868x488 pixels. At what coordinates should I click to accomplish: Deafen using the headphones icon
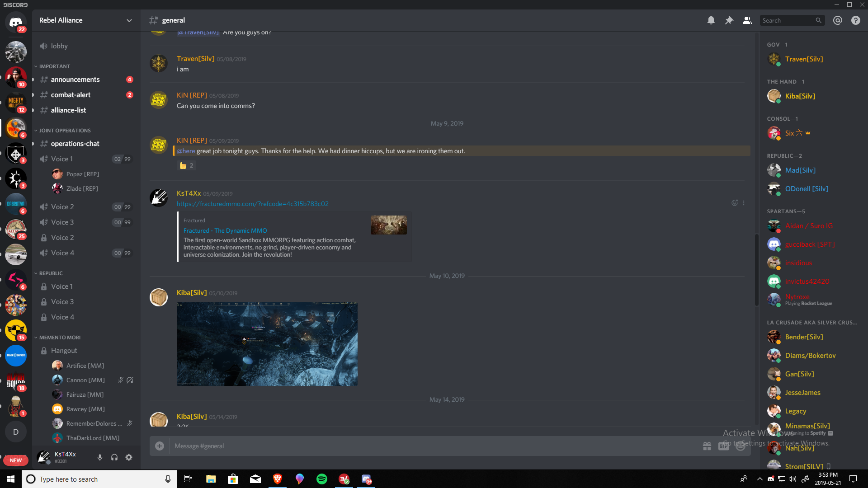click(114, 457)
